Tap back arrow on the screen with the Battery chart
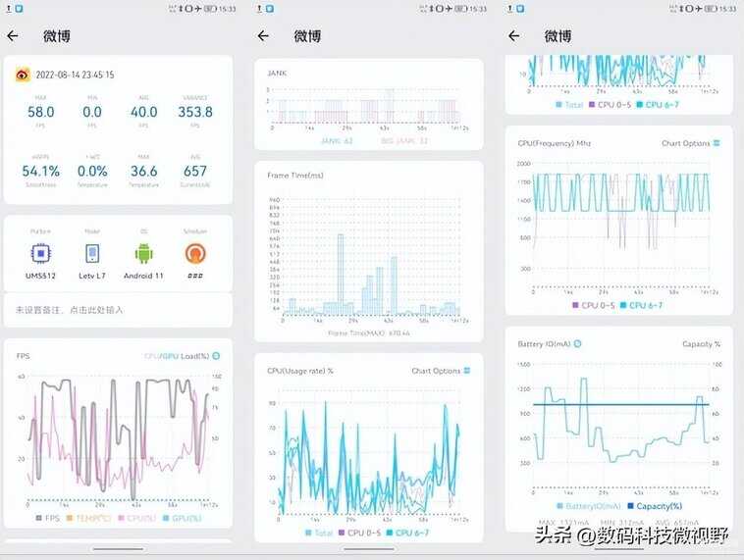Image resolution: width=744 pixels, height=560 pixels. pyautogui.click(x=514, y=35)
